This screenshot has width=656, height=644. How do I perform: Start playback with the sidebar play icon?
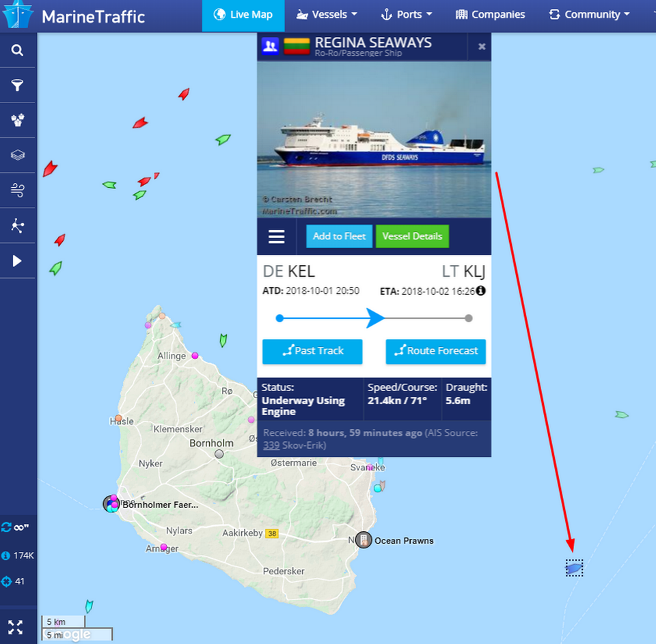(x=17, y=261)
